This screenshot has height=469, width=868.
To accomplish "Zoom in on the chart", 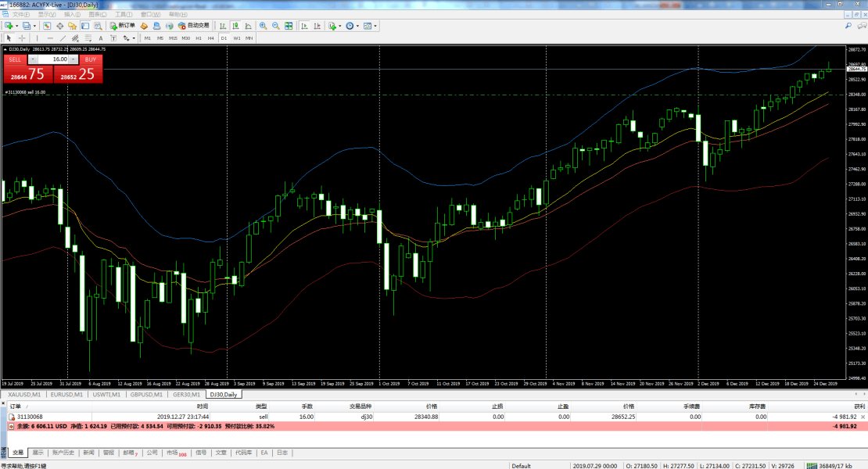I will click(x=263, y=26).
